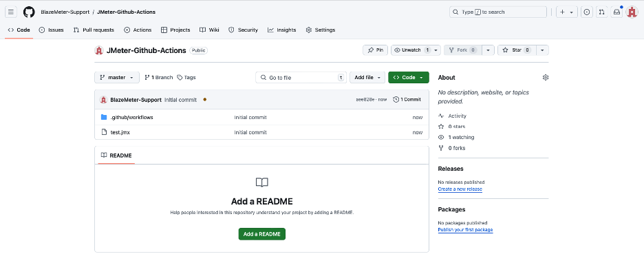Image resolution: width=644 pixels, height=274 pixels.
Task: Go to the Pull requests tab
Action: point(94,30)
